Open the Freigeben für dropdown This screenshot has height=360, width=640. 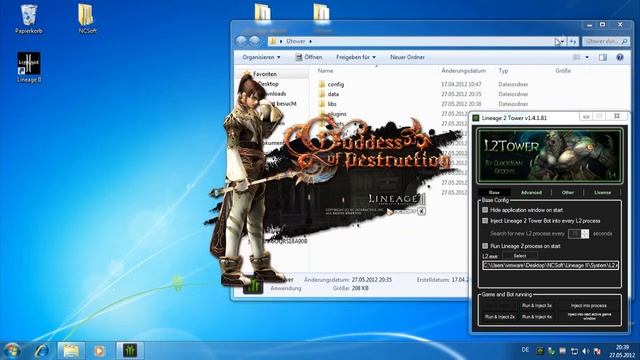point(356,57)
